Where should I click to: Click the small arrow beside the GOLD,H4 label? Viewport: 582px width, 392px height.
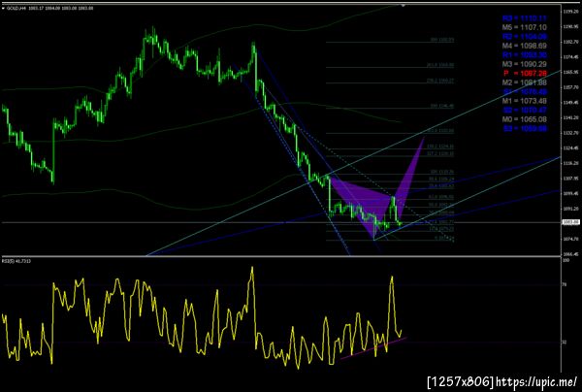click(x=3, y=8)
